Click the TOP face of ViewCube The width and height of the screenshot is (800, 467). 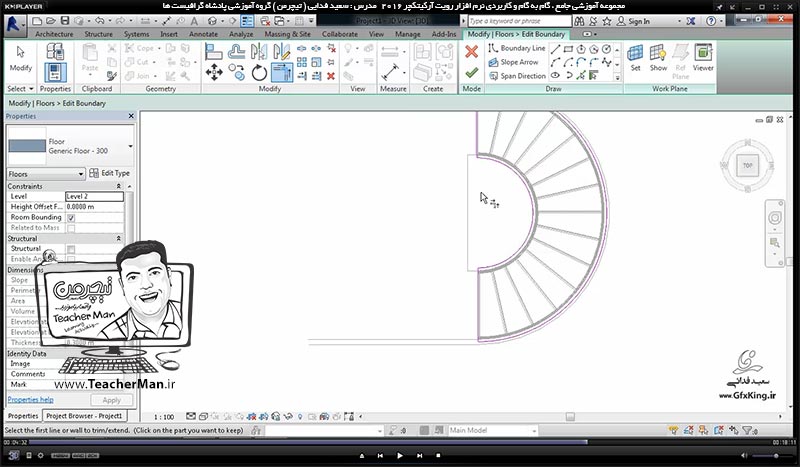click(747, 165)
